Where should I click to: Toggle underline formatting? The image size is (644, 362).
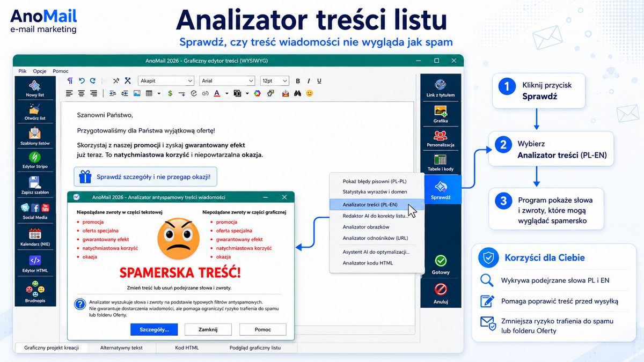(319, 81)
